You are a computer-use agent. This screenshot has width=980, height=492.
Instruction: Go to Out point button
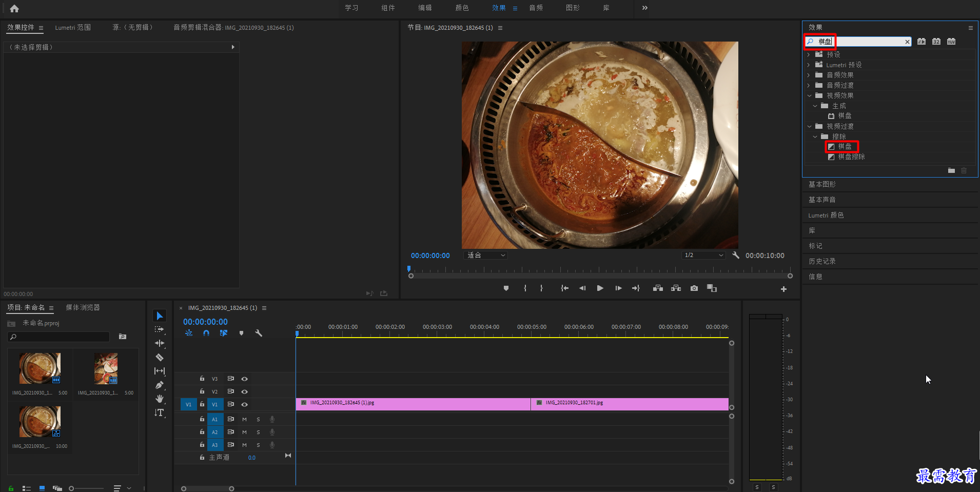coord(636,288)
